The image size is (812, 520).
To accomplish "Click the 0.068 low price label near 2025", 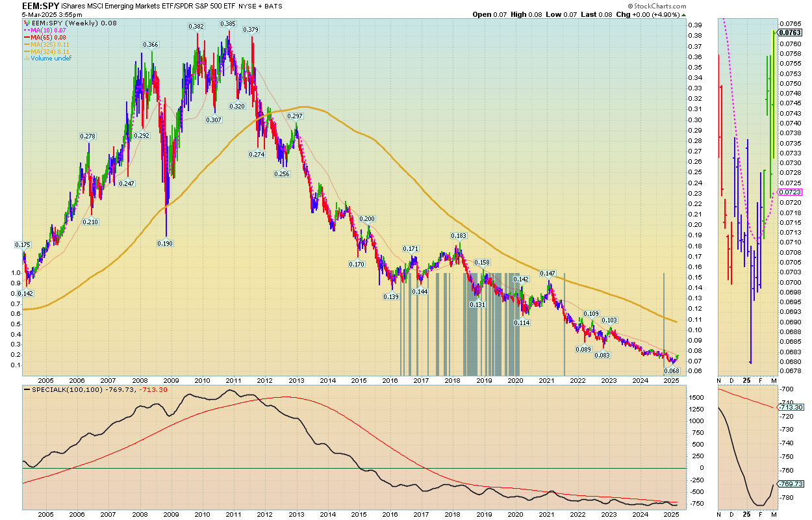I will (671, 370).
